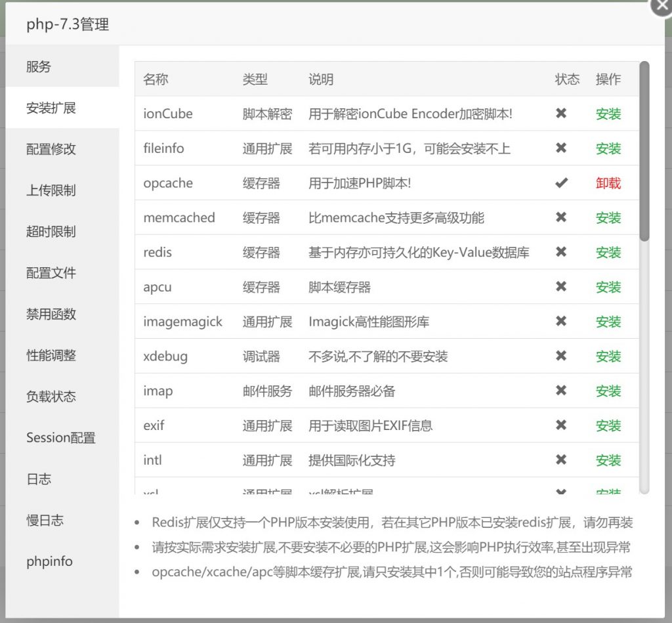
Task: Uninstall the opcache extension
Action: point(608,183)
